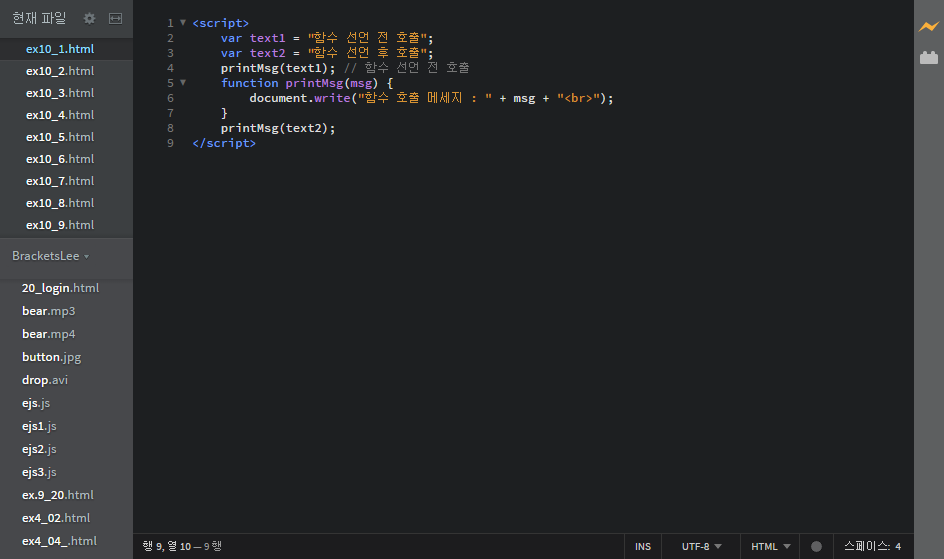Open bear.mp4 from project tree
Image resolution: width=944 pixels, height=559 pixels.
click(x=49, y=334)
